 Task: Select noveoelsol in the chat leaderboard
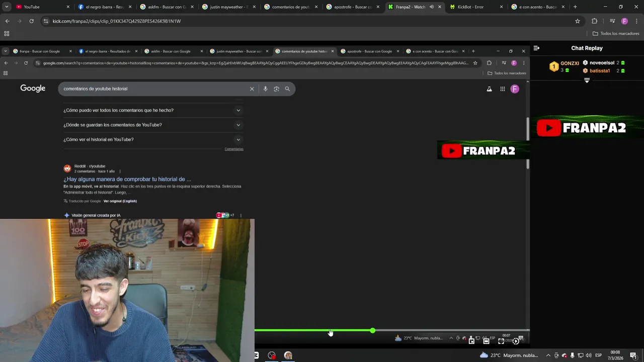(602, 63)
